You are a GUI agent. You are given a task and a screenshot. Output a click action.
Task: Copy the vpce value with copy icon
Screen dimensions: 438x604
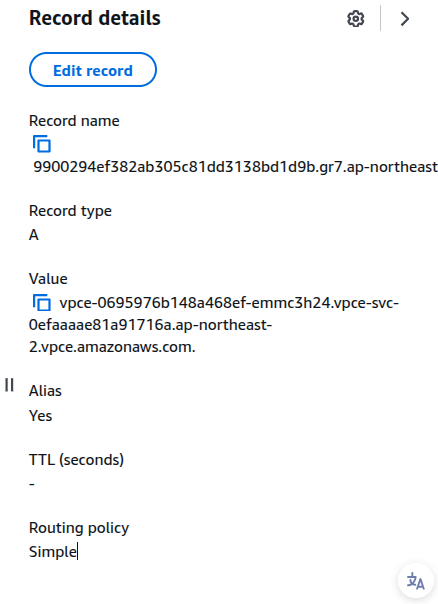pos(42,303)
